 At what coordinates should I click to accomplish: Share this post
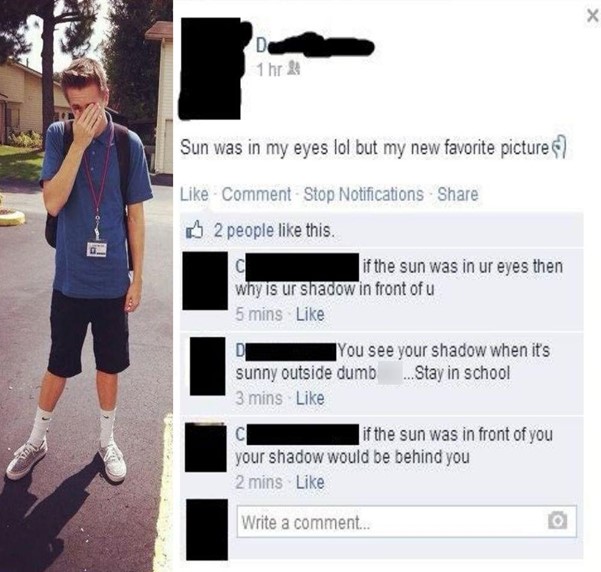tap(458, 194)
